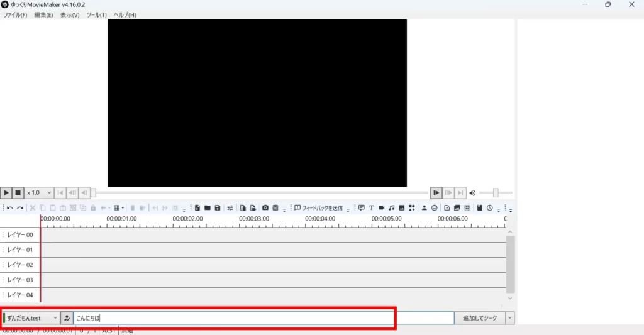Click the clock icon in the toolbar

click(489, 208)
